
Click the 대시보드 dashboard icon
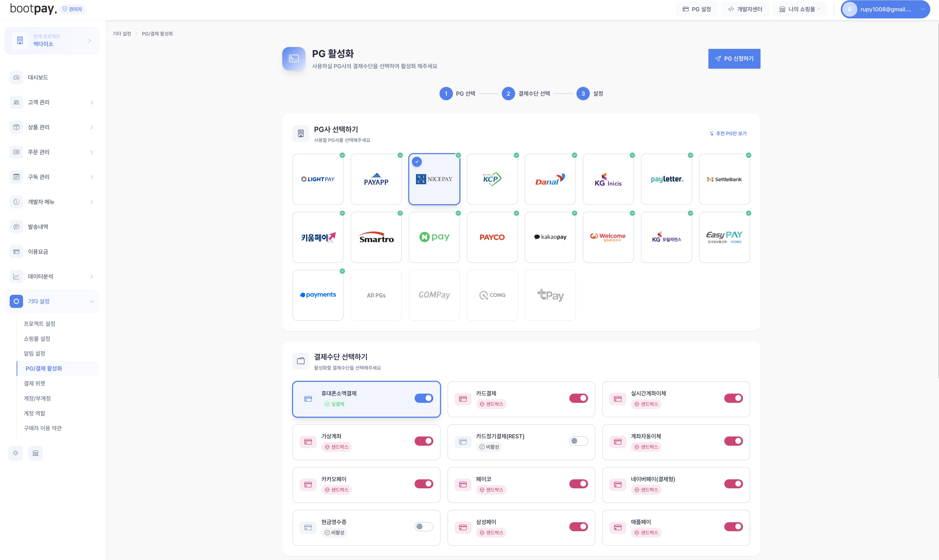click(x=16, y=77)
